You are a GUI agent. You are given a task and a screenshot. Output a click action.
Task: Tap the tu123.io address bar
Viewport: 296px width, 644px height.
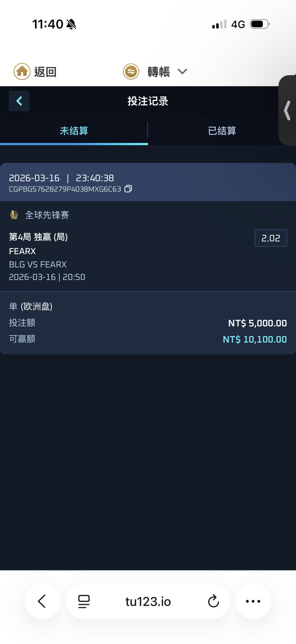pyautogui.click(x=148, y=602)
